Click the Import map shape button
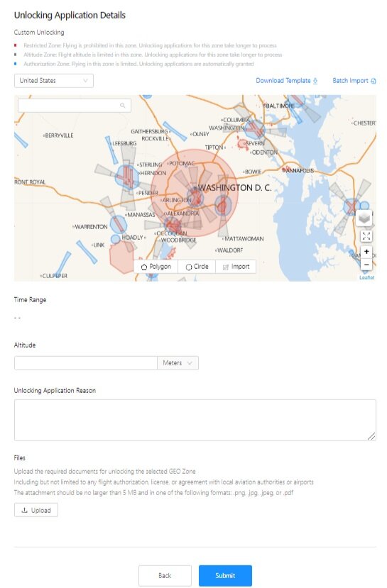This screenshot has width=387, height=588. (236, 267)
